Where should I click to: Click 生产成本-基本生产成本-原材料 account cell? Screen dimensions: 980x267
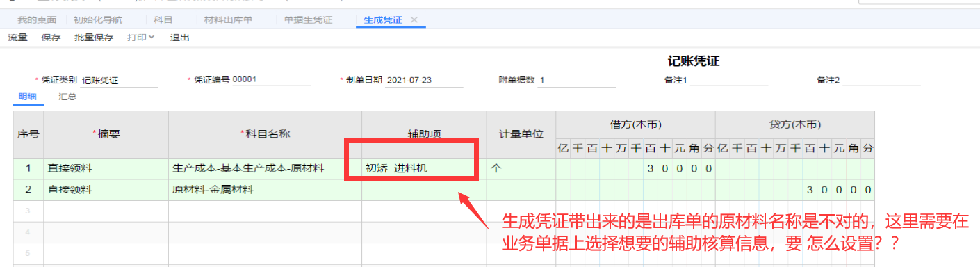(x=265, y=168)
